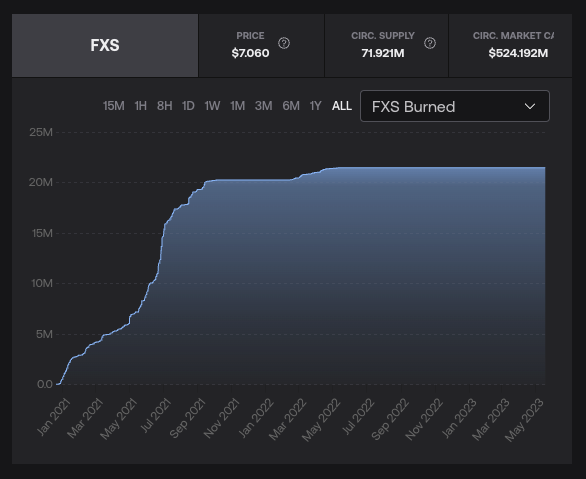Open the FXS Burned dropdown chevron

530,106
